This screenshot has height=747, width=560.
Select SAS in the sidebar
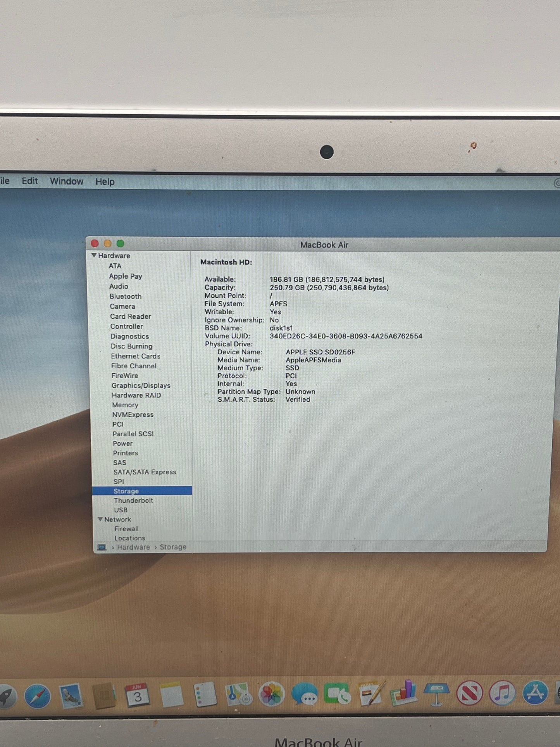click(120, 462)
